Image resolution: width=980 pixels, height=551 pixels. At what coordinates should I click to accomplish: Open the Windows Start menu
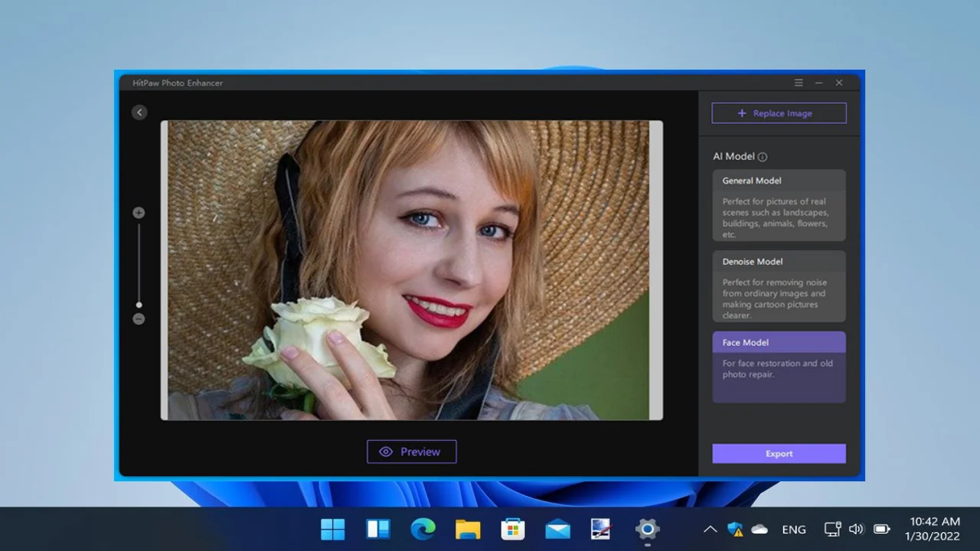(x=333, y=529)
